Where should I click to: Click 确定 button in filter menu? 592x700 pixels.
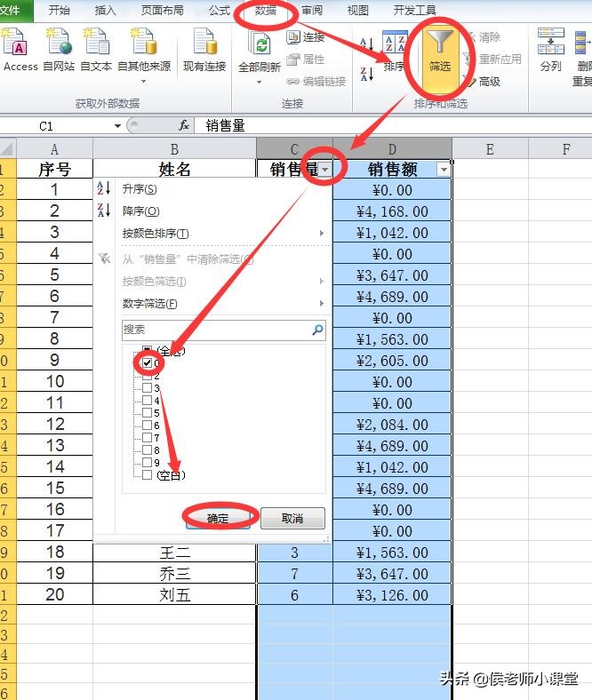(218, 518)
